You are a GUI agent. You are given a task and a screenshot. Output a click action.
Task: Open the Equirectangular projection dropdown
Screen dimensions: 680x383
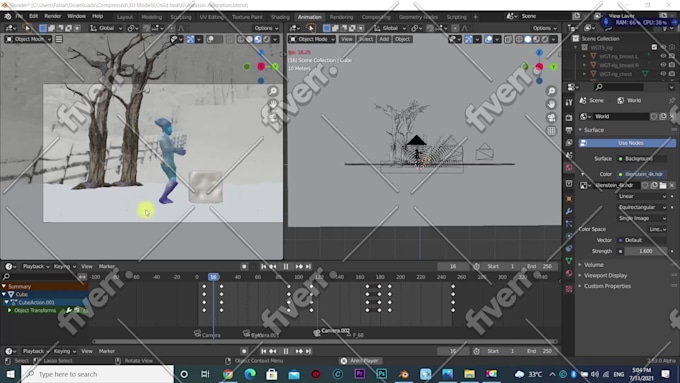pyautogui.click(x=642, y=207)
